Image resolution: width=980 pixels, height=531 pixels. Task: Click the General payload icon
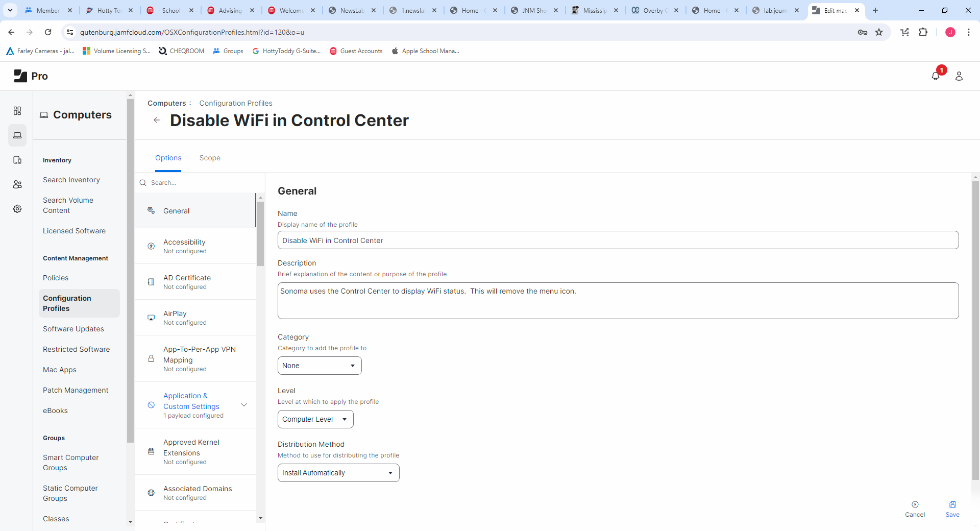point(151,210)
